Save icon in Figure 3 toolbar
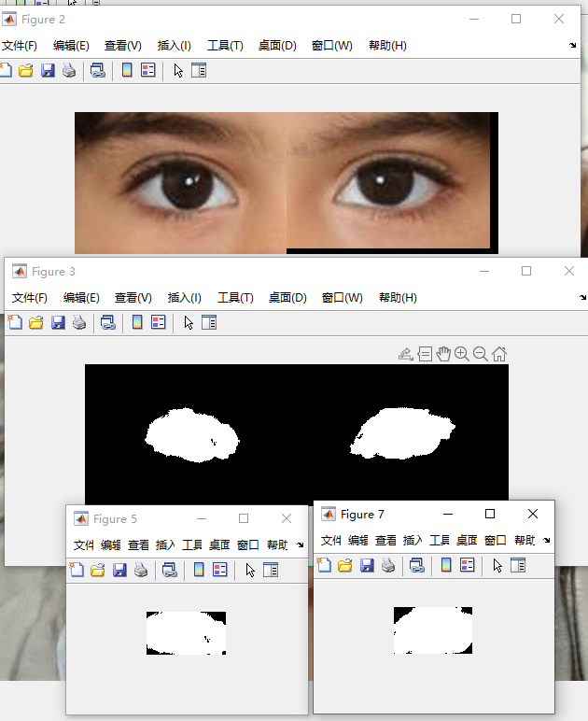The width and height of the screenshot is (588, 721). coord(58,322)
